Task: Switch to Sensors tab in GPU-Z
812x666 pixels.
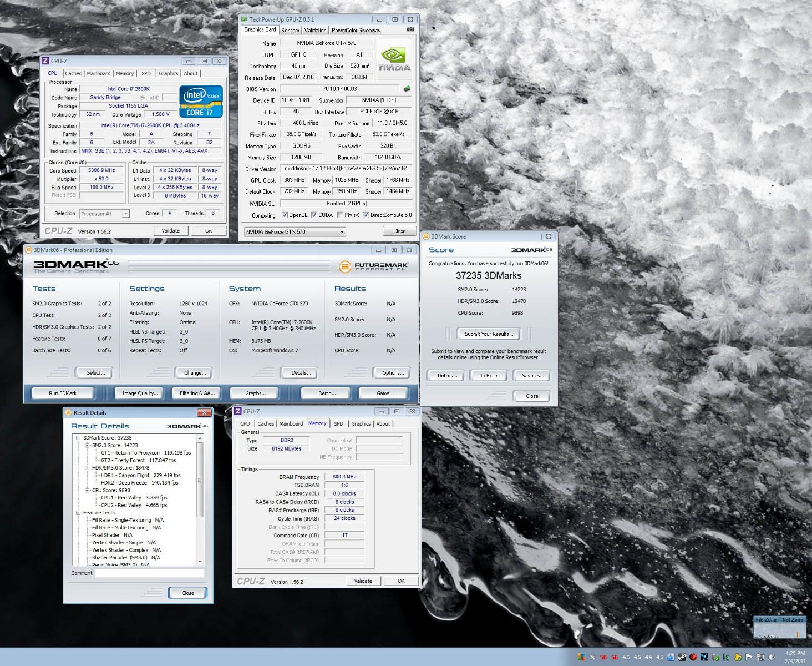Action: (x=290, y=30)
